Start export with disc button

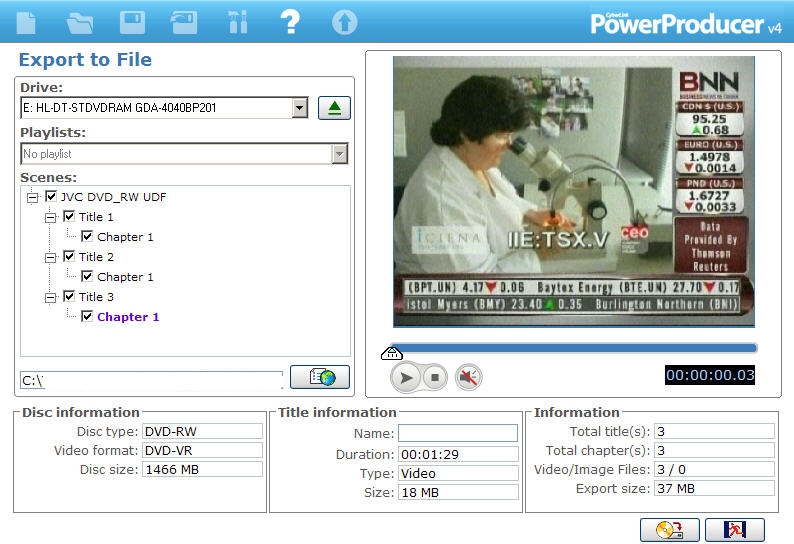tap(669, 530)
